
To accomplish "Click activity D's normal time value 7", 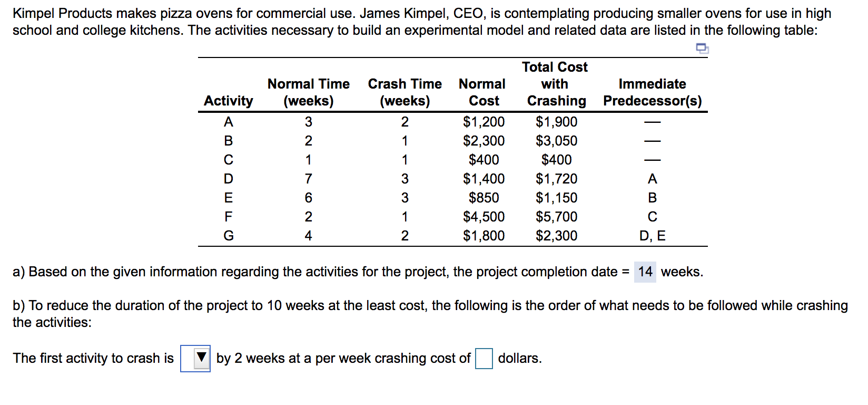I will point(308,179).
